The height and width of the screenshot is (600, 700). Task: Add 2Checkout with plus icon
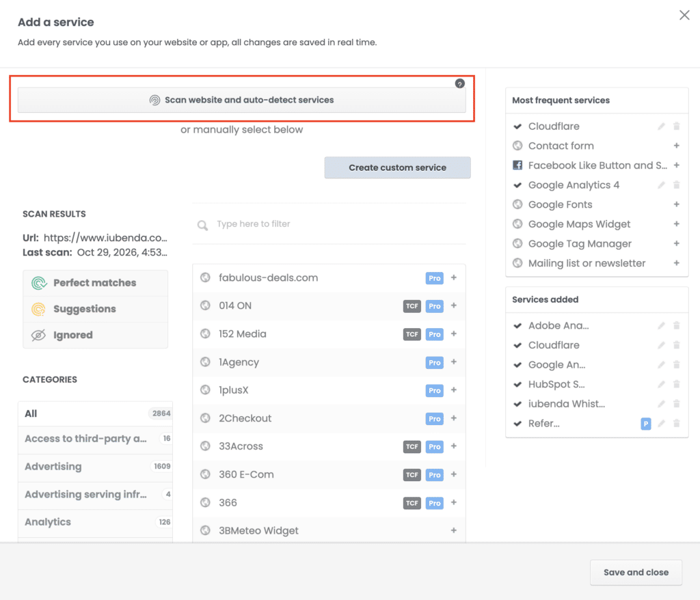pyautogui.click(x=454, y=418)
